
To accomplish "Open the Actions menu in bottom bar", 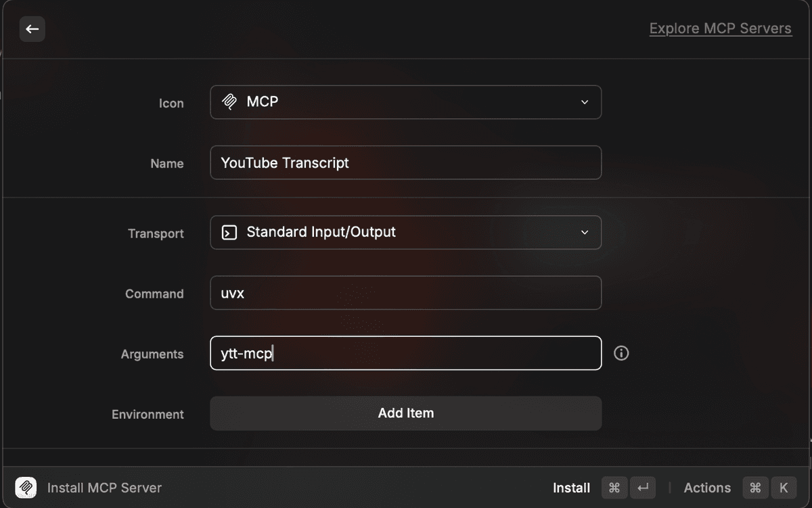I will click(707, 488).
